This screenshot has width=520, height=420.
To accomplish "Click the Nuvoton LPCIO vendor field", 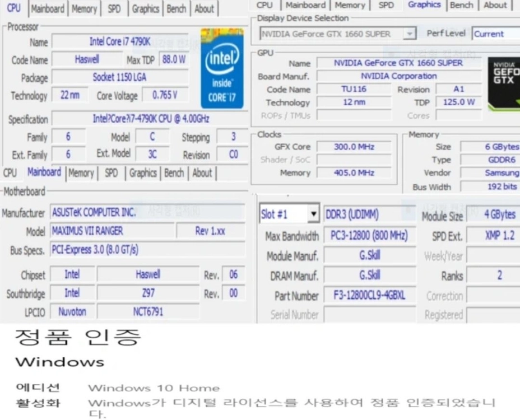I will point(72,312).
